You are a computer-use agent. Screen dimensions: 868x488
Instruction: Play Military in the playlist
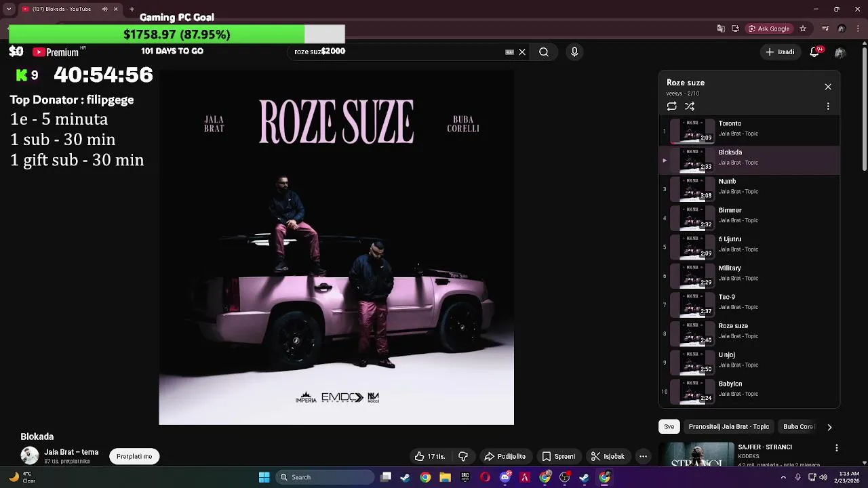click(749, 276)
